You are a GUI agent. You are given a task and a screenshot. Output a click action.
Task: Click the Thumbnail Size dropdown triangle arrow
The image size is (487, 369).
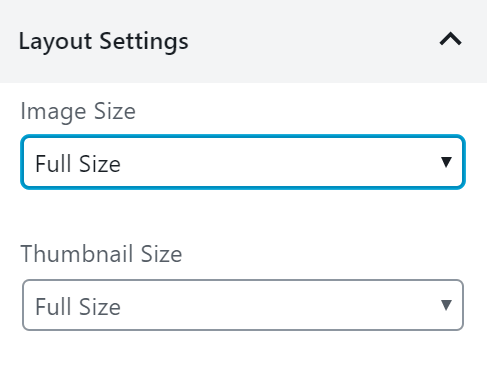(446, 305)
